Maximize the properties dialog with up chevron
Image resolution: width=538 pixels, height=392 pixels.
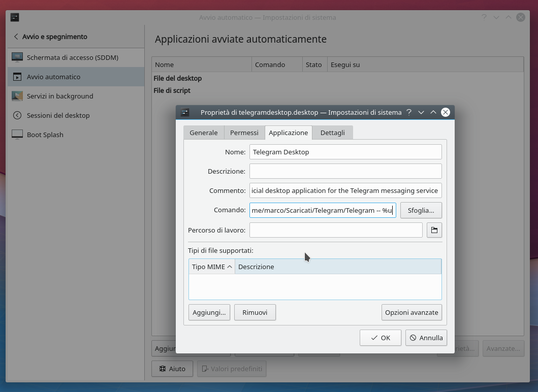(433, 112)
